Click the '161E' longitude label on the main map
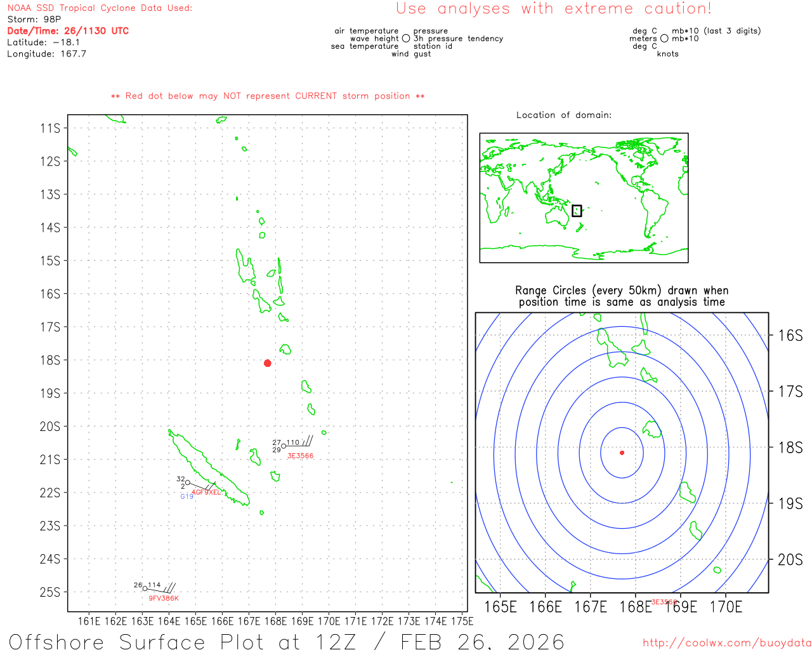 click(89, 621)
